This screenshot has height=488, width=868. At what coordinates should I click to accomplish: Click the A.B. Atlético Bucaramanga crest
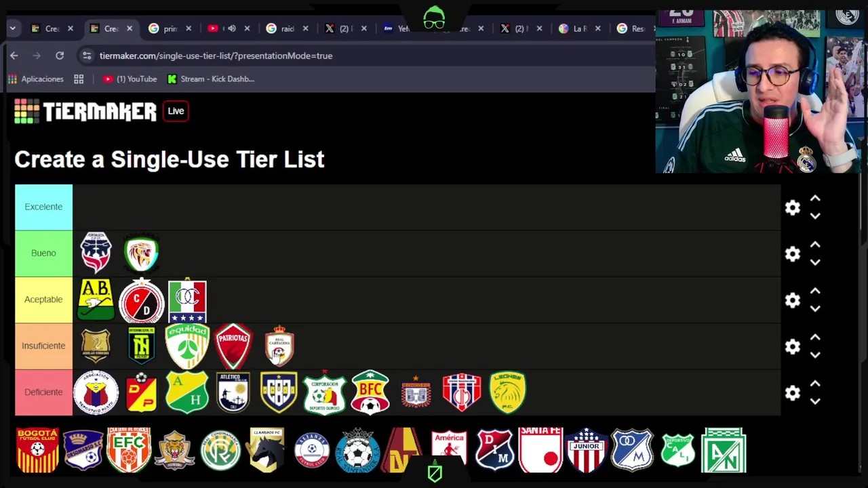[96, 299]
